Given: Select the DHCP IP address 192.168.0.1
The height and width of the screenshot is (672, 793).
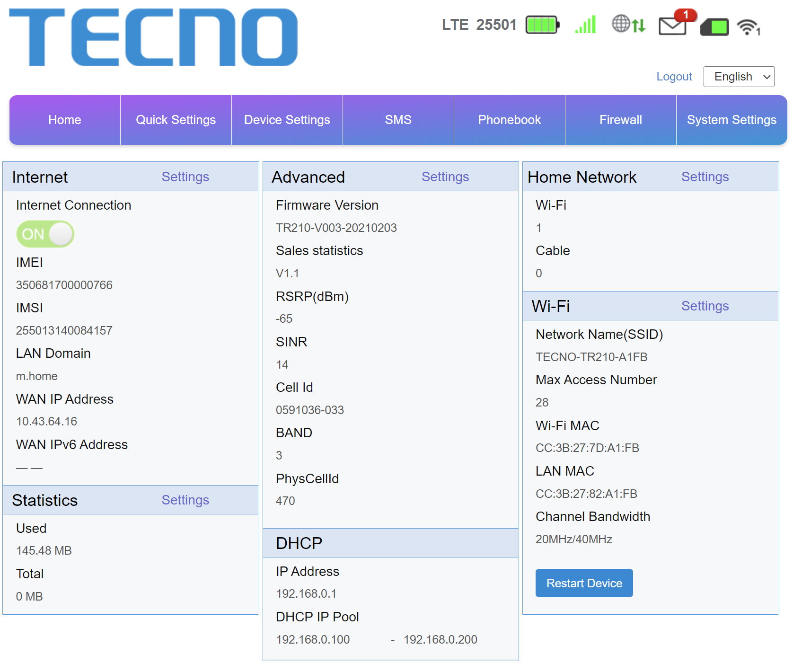Looking at the screenshot, I should click(306, 594).
